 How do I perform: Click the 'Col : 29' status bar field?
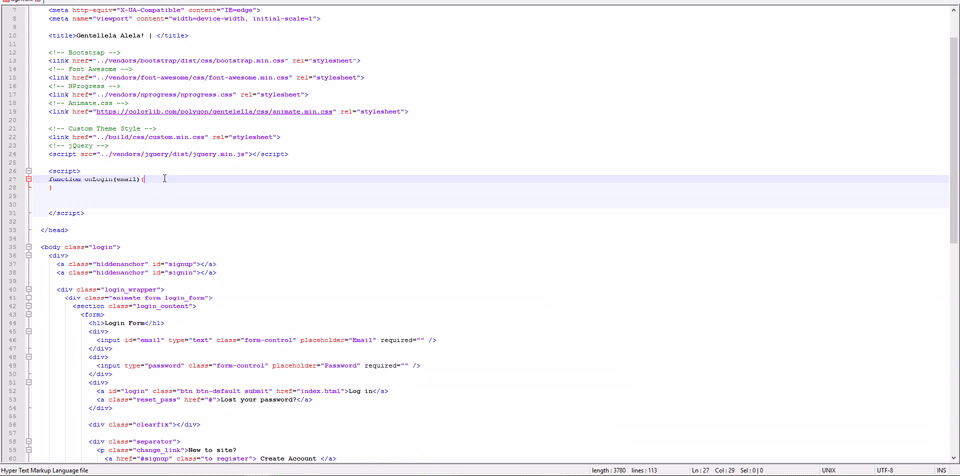(727, 470)
